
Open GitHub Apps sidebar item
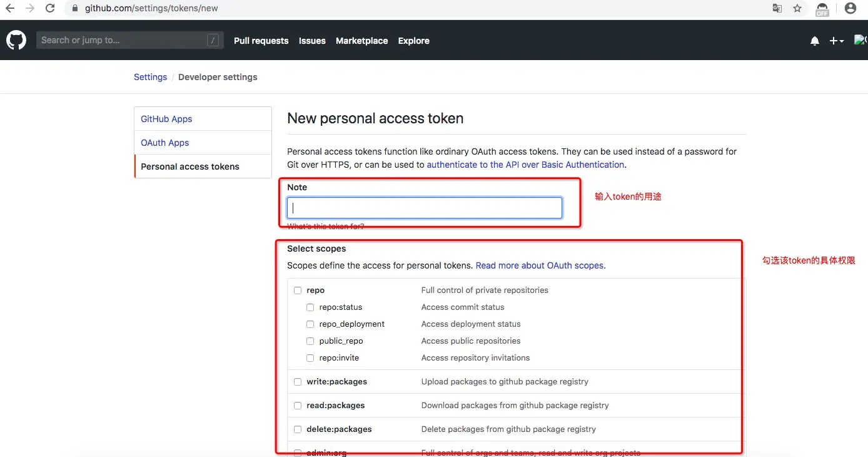[166, 119]
